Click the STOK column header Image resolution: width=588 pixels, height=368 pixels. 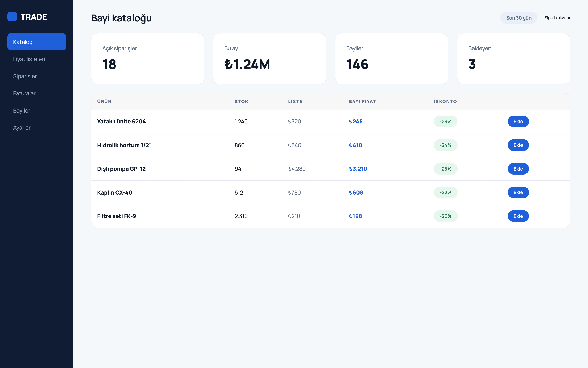(241, 102)
